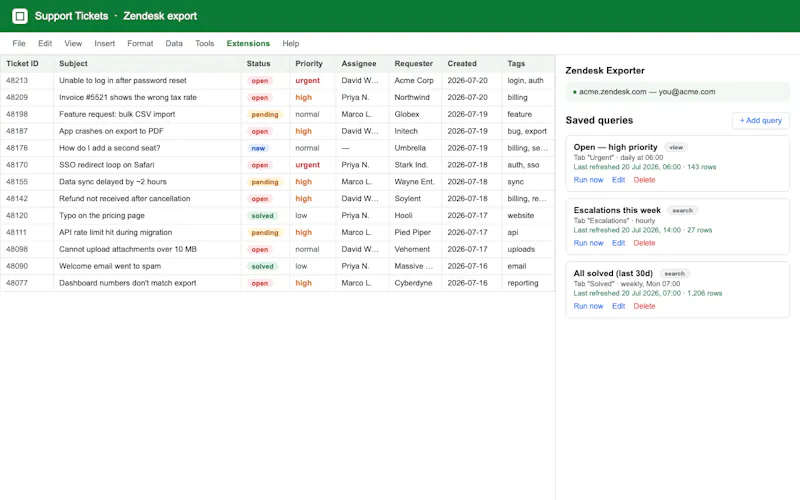Viewport: 800px width, 500px height.
Task: Select the Subject column header
Action: 147,64
